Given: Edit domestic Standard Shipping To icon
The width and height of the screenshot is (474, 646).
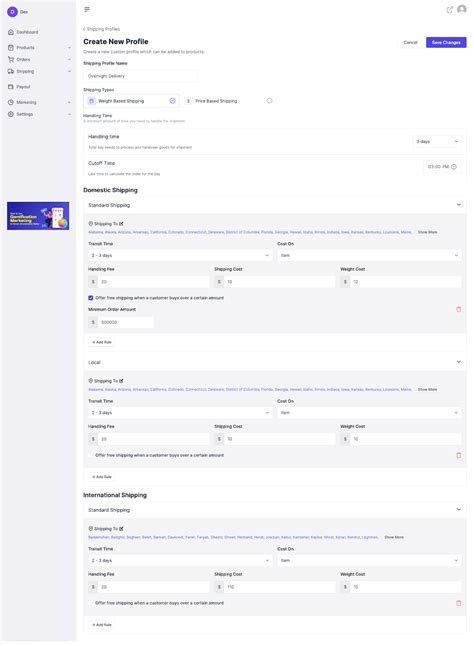Looking at the screenshot, I should coord(121,224).
